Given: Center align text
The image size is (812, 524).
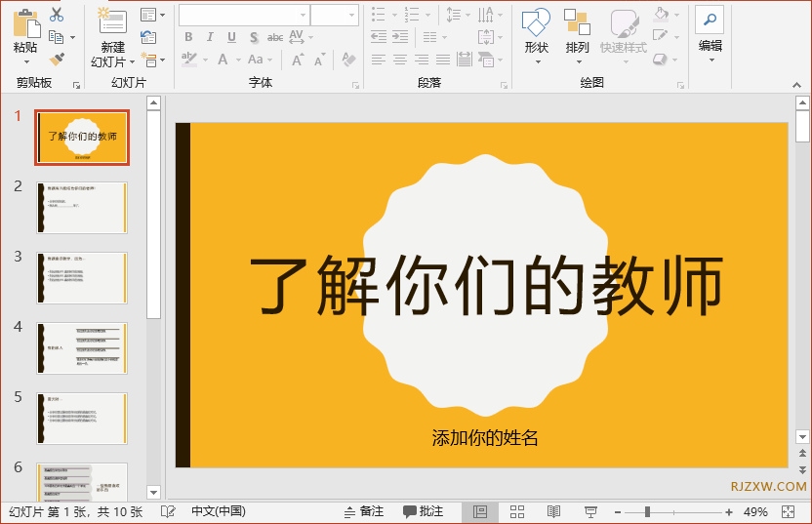Looking at the screenshot, I should point(400,60).
